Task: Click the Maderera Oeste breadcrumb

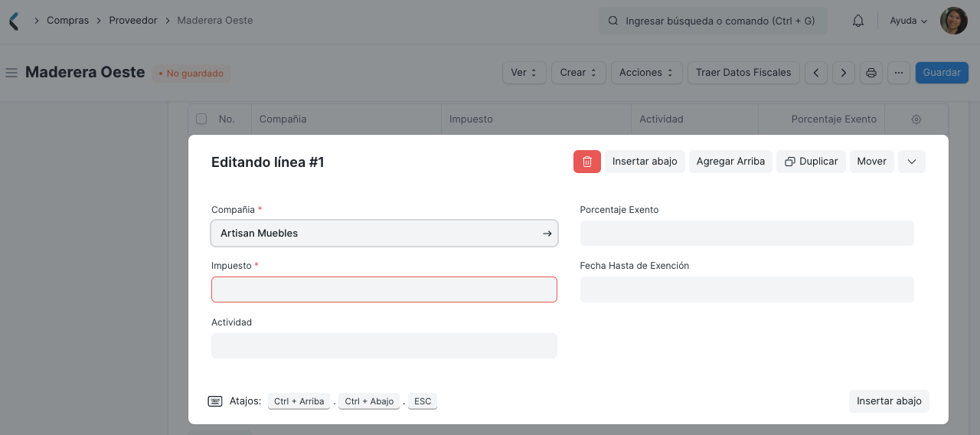Action: point(215,21)
